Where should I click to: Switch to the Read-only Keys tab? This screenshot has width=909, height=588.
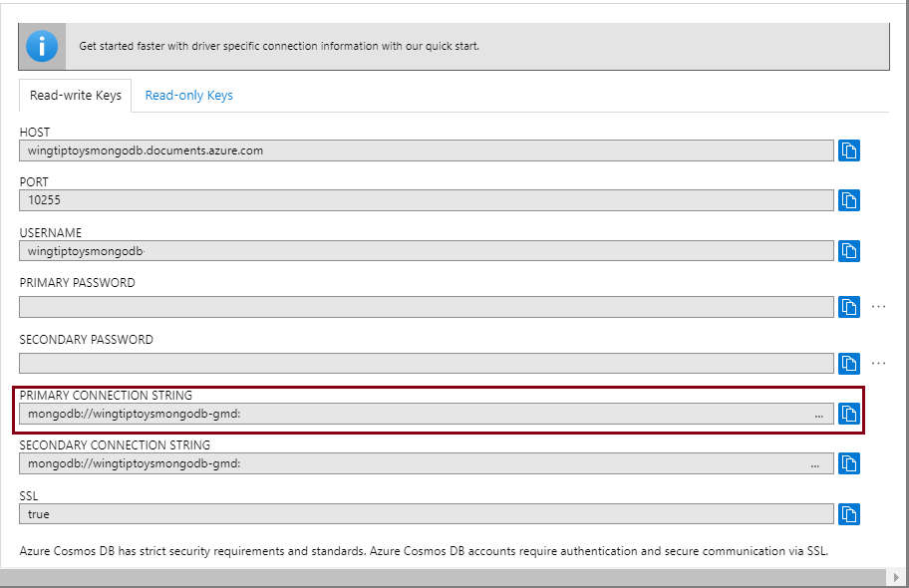pyautogui.click(x=188, y=95)
